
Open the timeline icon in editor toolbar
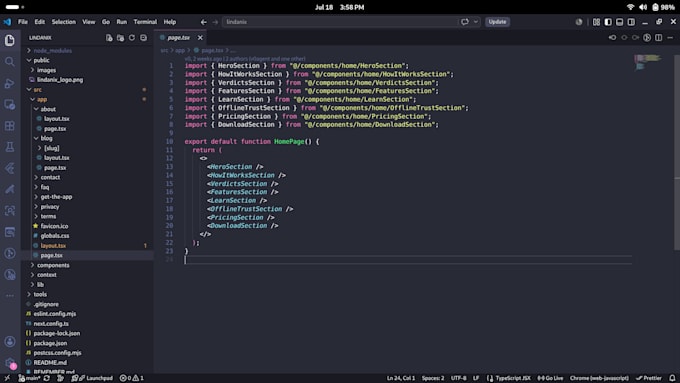(x=647, y=38)
